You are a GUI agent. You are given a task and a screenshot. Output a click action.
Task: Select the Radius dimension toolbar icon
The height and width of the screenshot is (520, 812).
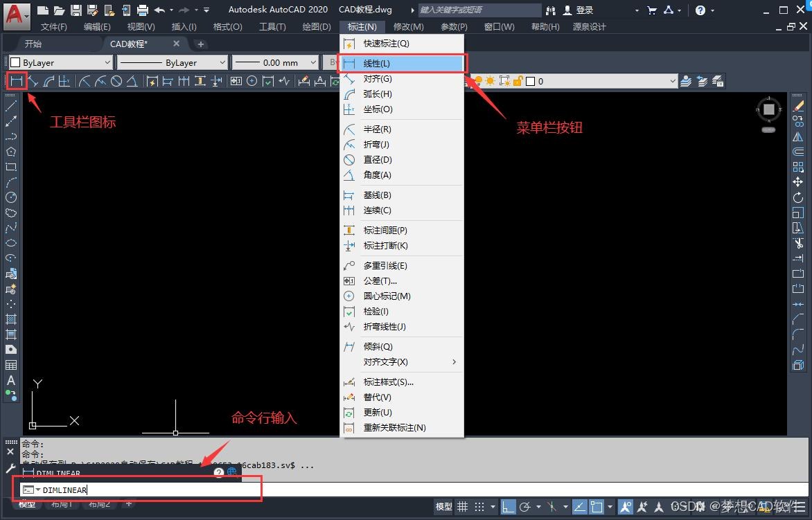point(85,81)
